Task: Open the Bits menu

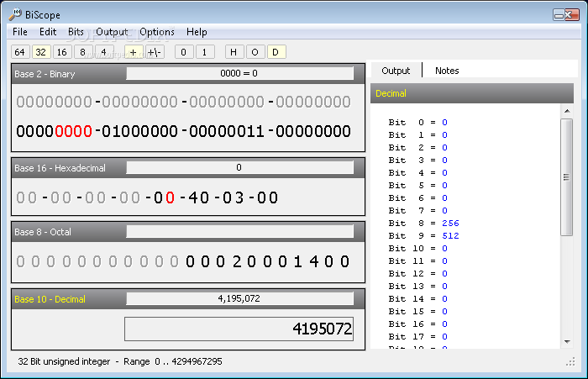Action: (76, 32)
